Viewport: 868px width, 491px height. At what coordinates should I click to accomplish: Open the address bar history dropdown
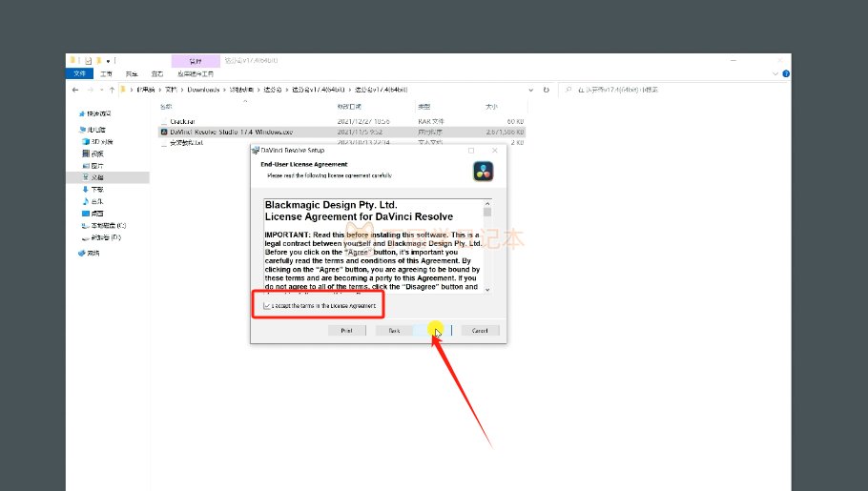(531, 90)
